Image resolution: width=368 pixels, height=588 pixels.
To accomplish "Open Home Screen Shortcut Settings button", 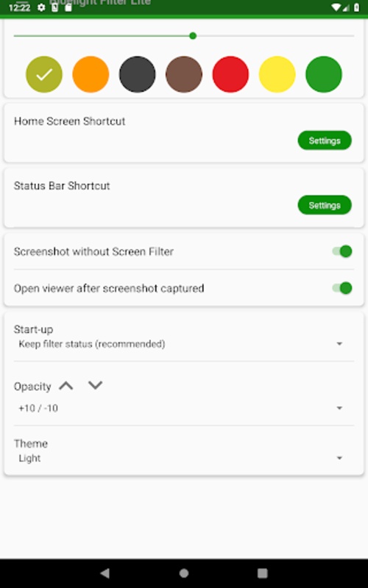I will pos(325,140).
